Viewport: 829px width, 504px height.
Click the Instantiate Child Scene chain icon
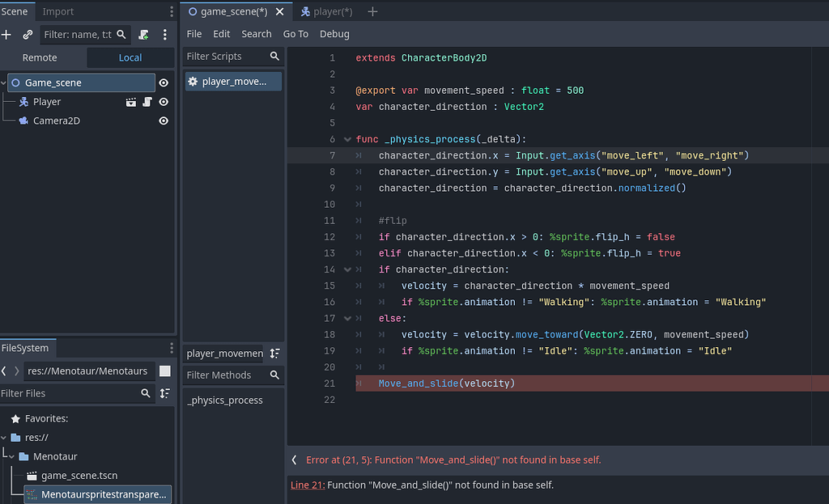pyautogui.click(x=27, y=35)
